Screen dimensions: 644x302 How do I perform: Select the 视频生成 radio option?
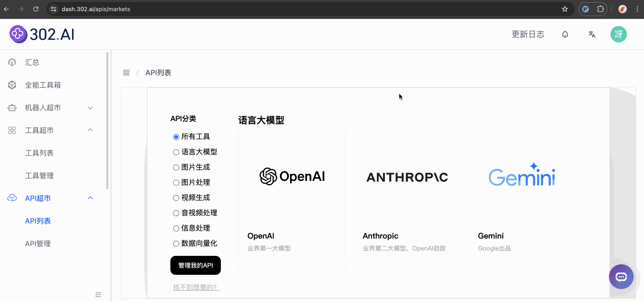(x=176, y=198)
